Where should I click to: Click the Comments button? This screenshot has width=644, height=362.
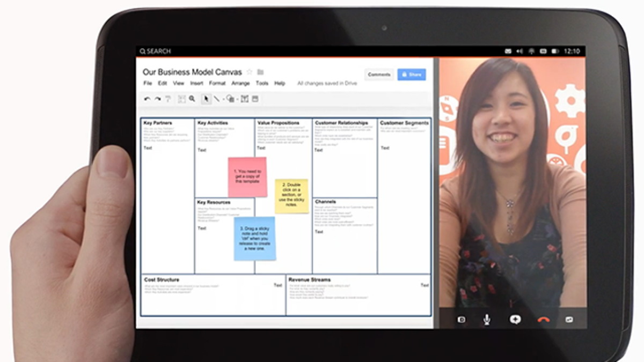coord(379,75)
